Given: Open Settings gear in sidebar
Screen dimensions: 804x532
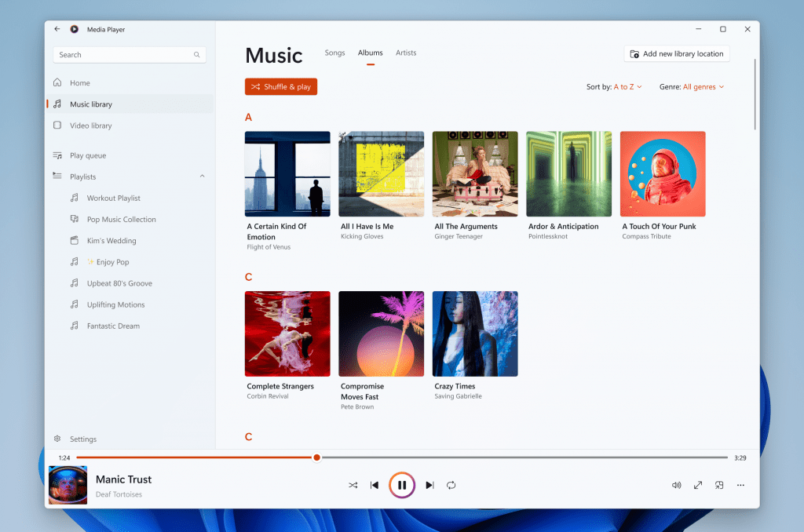Looking at the screenshot, I should [x=57, y=439].
